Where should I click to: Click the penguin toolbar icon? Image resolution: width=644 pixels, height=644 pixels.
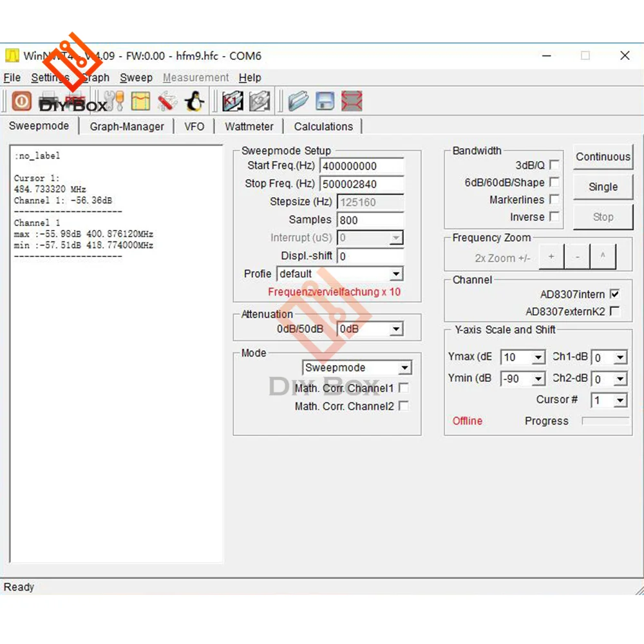pyautogui.click(x=194, y=102)
